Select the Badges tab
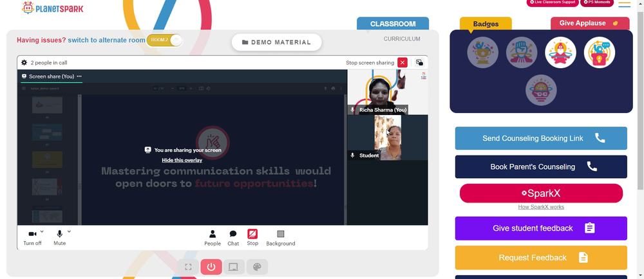 [x=486, y=24]
